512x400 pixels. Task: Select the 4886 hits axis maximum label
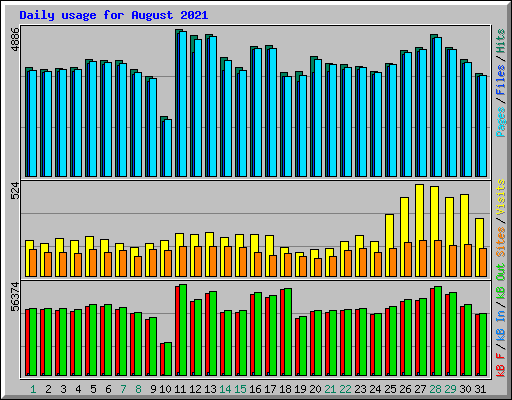[15, 40]
